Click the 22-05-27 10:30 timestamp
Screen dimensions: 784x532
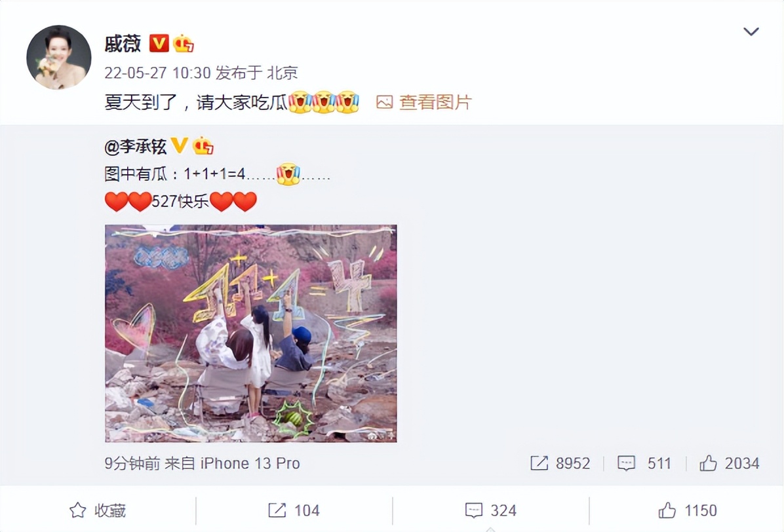[157, 73]
